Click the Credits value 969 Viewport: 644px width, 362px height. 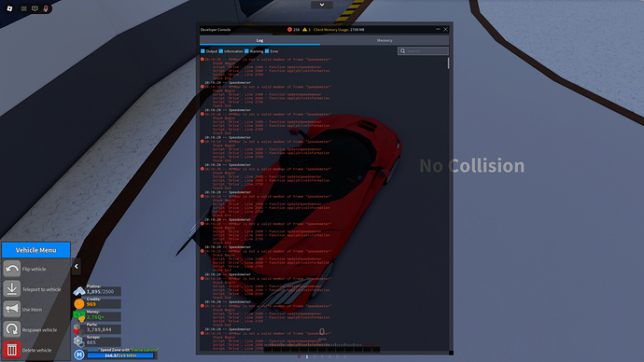[x=91, y=304]
